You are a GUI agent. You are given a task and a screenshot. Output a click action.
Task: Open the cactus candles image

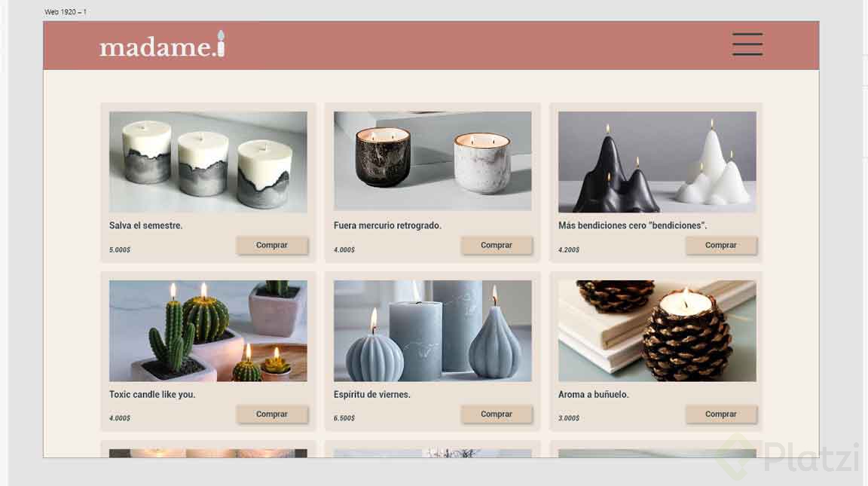click(x=208, y=331)
